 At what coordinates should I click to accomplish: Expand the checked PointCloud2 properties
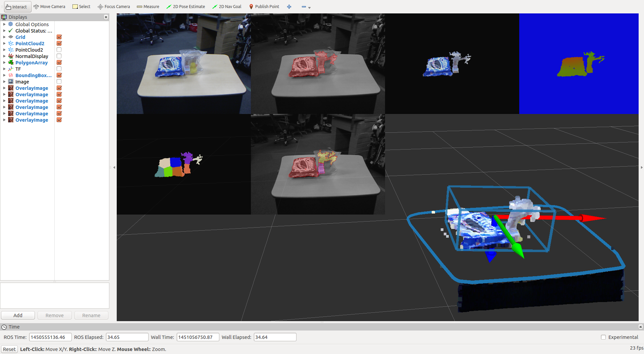click(x=4, y=43)
